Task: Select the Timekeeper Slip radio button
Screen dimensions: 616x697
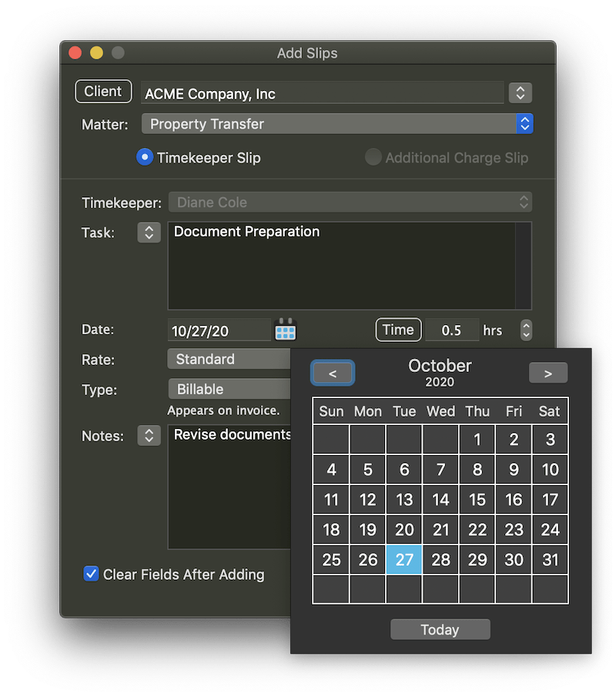Action: coord(145,157)
